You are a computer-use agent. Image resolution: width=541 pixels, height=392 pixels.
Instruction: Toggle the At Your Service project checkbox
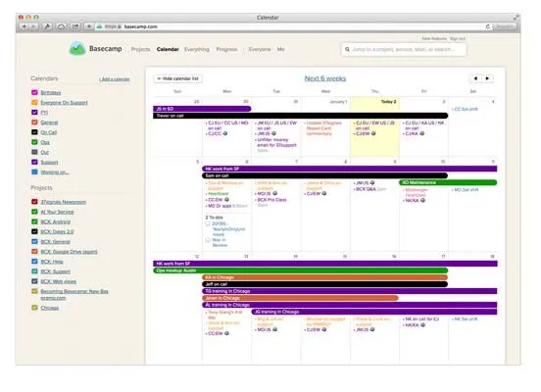[x=34, y=212]
